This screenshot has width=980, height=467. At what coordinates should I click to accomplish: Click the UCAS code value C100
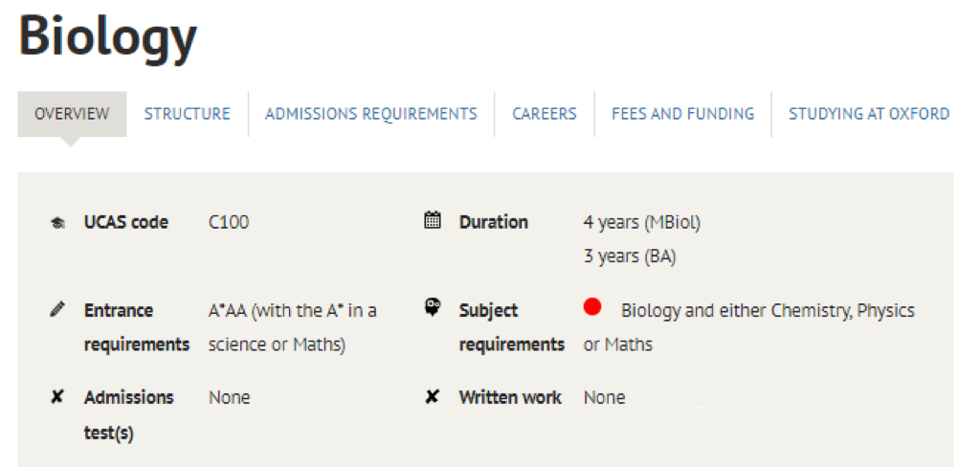[x=229, y=222]
